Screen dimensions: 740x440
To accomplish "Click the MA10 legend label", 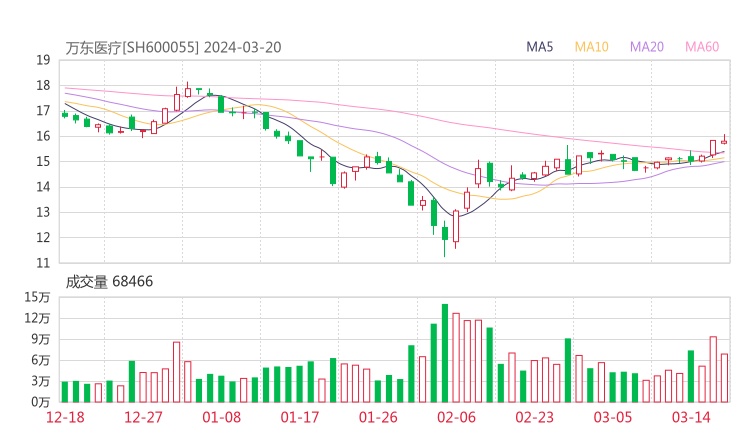I will tap(591, 47).
